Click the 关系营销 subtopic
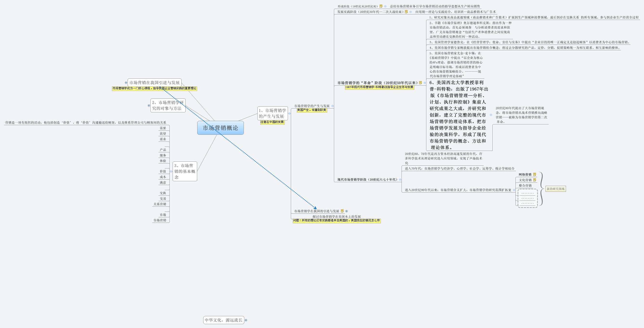 tap(160, 204)
